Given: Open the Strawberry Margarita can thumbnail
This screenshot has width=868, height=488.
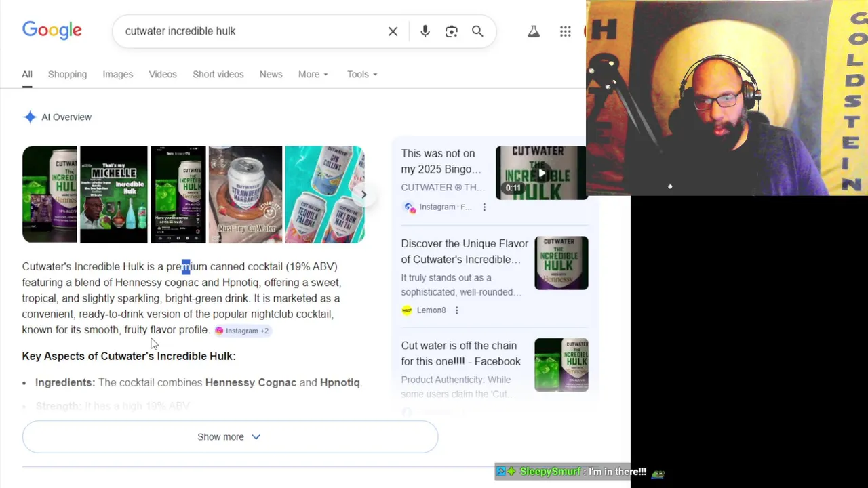Looking at the screenshot, I should (x=245, y=195).
